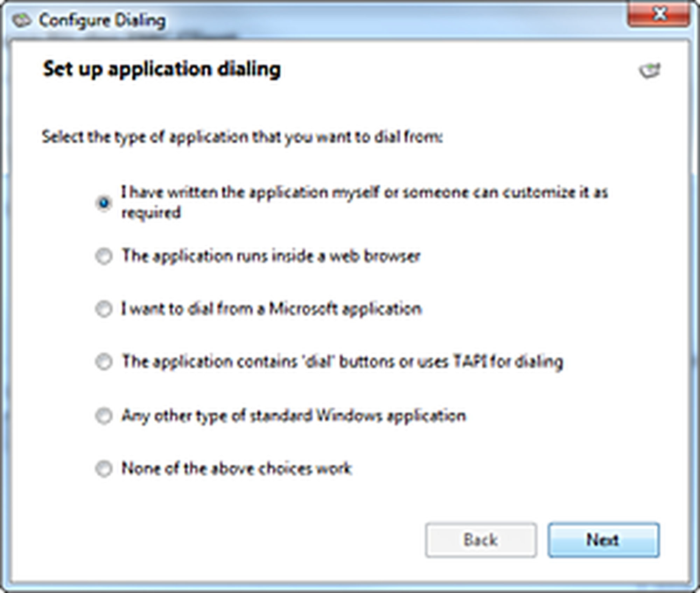Viewport: 700px width, 593px height.
Task: Click the label text 'The application runs inside a web browser'
Action: point(271,256)
